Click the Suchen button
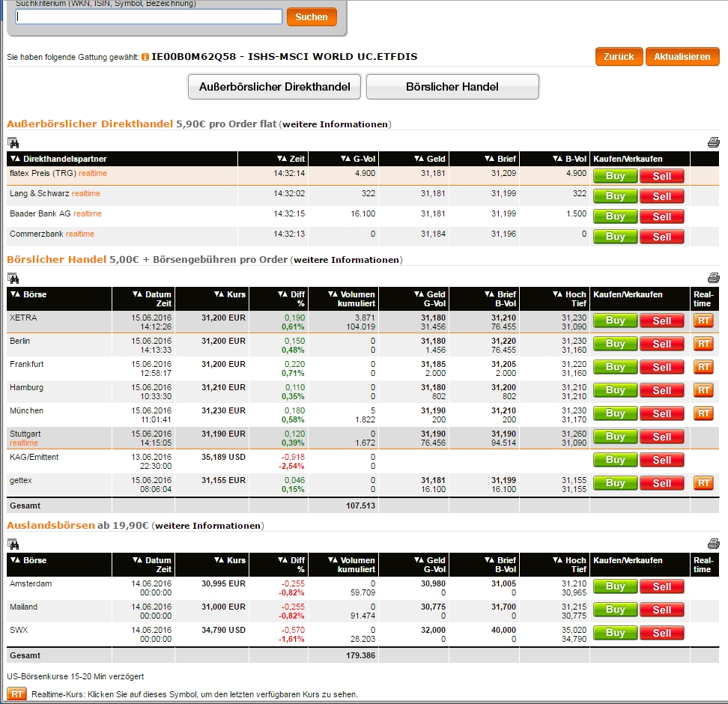The width and height of the screenshot is (728, 704). [312, 17]
